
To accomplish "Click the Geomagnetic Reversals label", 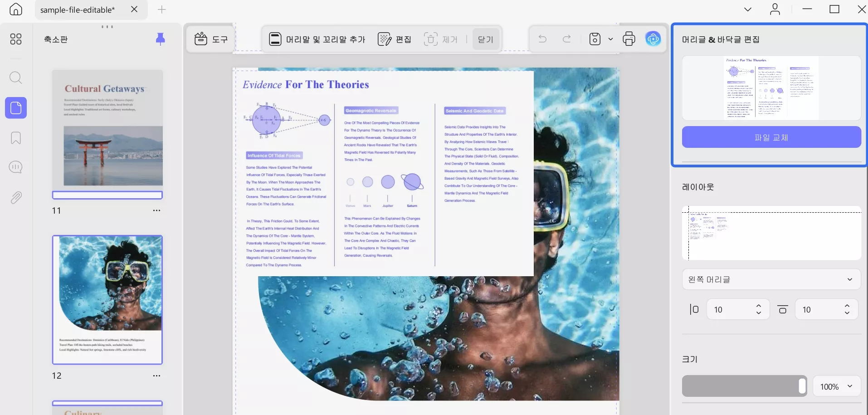I will [x=371, y=111].
